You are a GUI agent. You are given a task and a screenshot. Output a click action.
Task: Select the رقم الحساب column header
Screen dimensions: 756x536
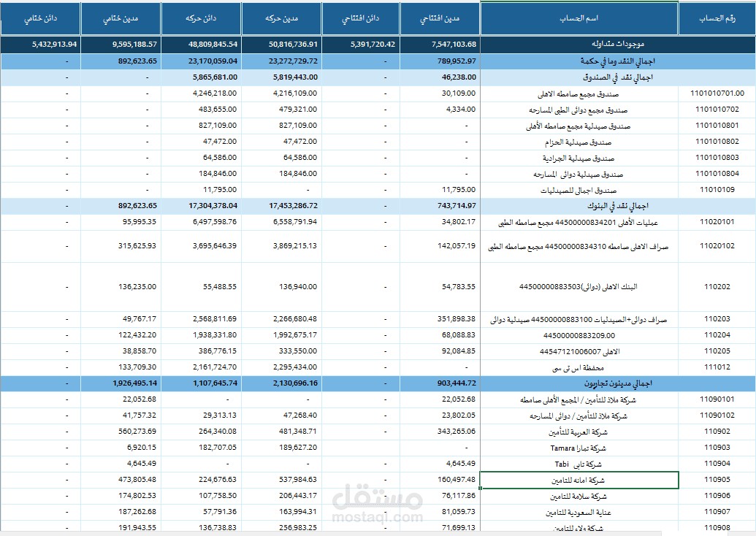(717, 18)
